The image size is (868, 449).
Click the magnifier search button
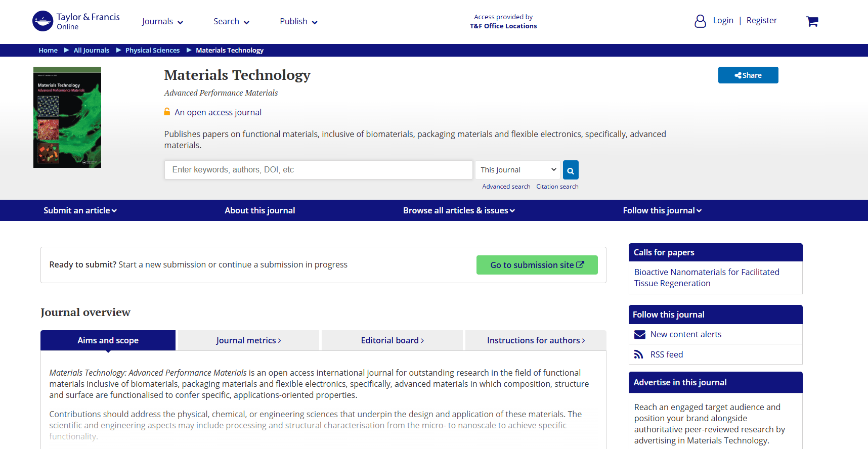click(x=571, y=170)
